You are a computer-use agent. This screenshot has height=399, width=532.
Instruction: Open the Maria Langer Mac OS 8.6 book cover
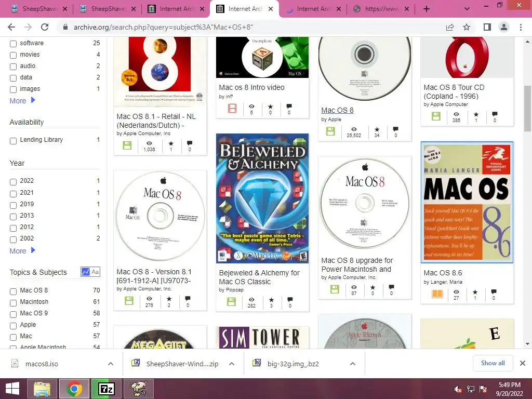467,202
